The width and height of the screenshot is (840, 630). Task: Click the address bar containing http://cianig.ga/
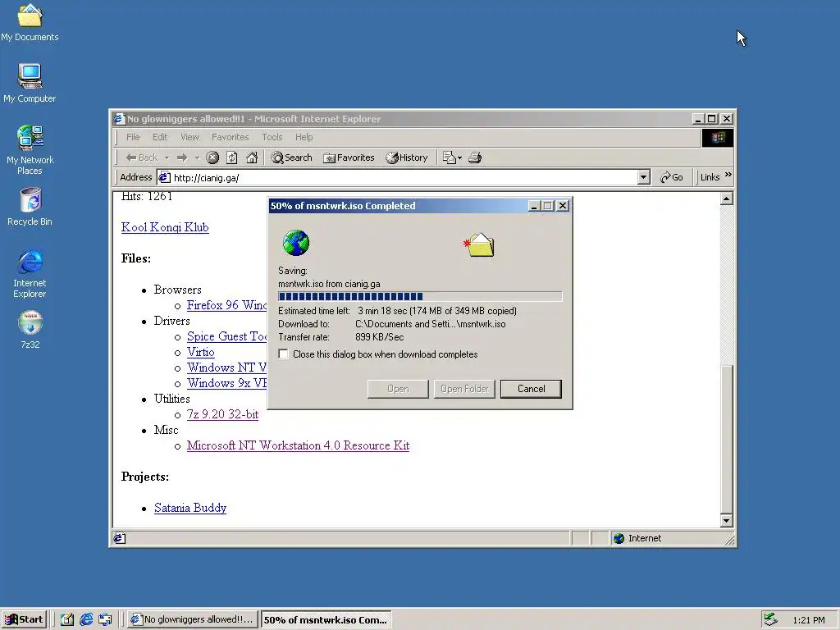coord(404,177)
